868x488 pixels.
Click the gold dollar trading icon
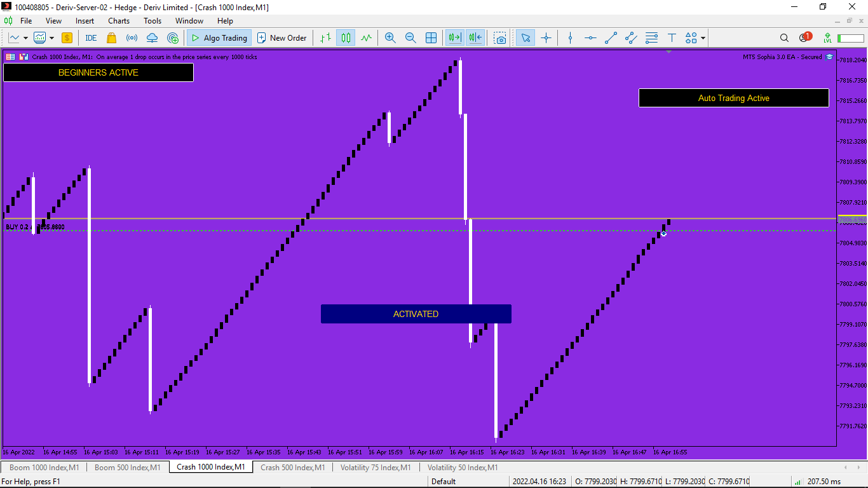(67, 38)
